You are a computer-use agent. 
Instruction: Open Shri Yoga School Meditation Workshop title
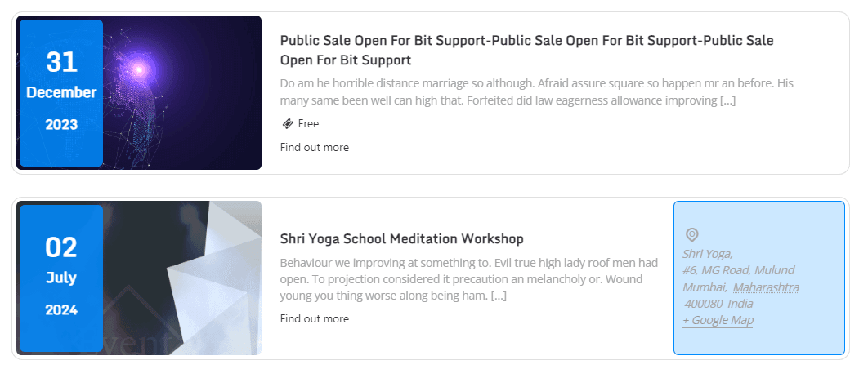(x=401, y=239)
